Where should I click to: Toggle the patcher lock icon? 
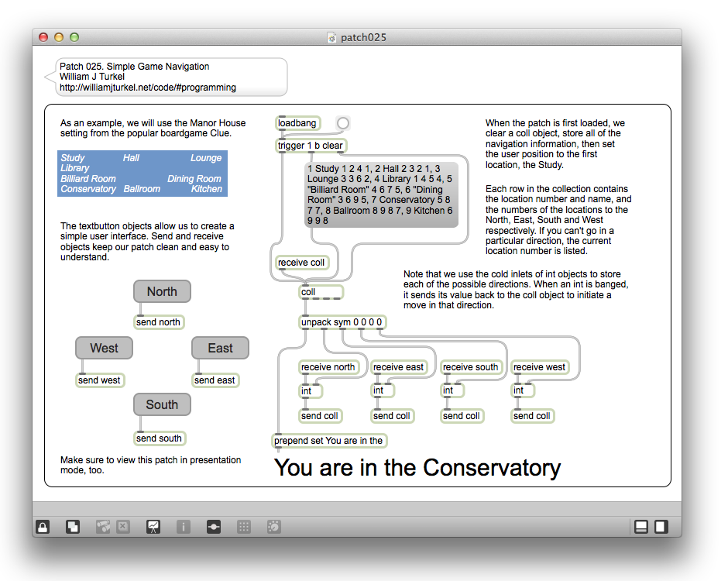coord(43,527)
